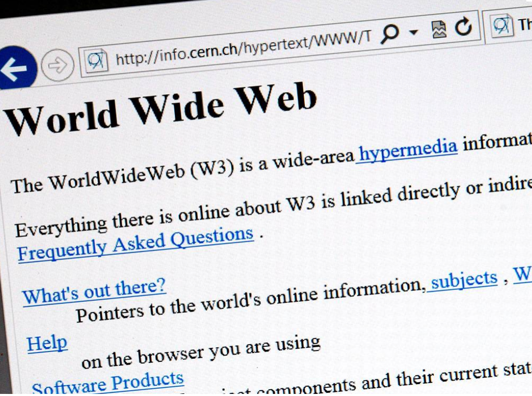Open the 'Help' link

47,343
